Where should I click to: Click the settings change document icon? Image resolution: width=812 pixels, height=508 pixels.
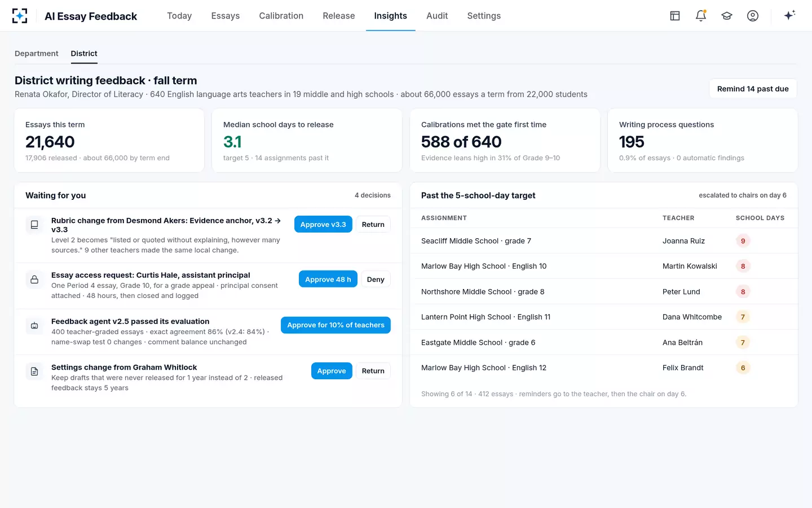34,371
